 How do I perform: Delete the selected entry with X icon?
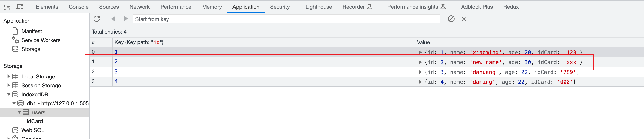click(464, 19)
